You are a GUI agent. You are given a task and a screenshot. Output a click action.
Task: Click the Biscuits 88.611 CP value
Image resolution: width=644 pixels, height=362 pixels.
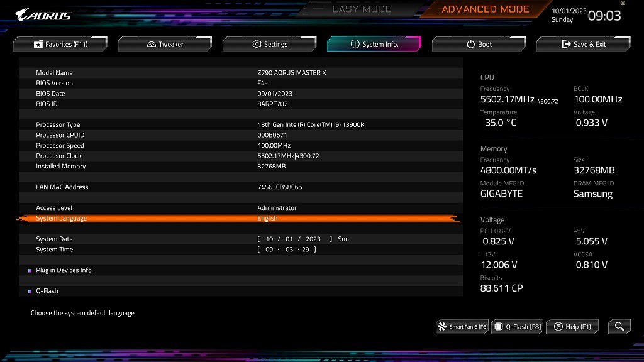click(501, 288)
